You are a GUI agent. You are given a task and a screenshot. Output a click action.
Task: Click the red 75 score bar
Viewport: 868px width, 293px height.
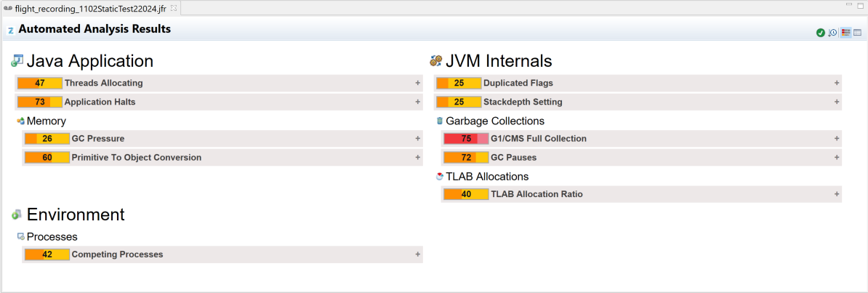pyautogui.click(x=466, y=138)
